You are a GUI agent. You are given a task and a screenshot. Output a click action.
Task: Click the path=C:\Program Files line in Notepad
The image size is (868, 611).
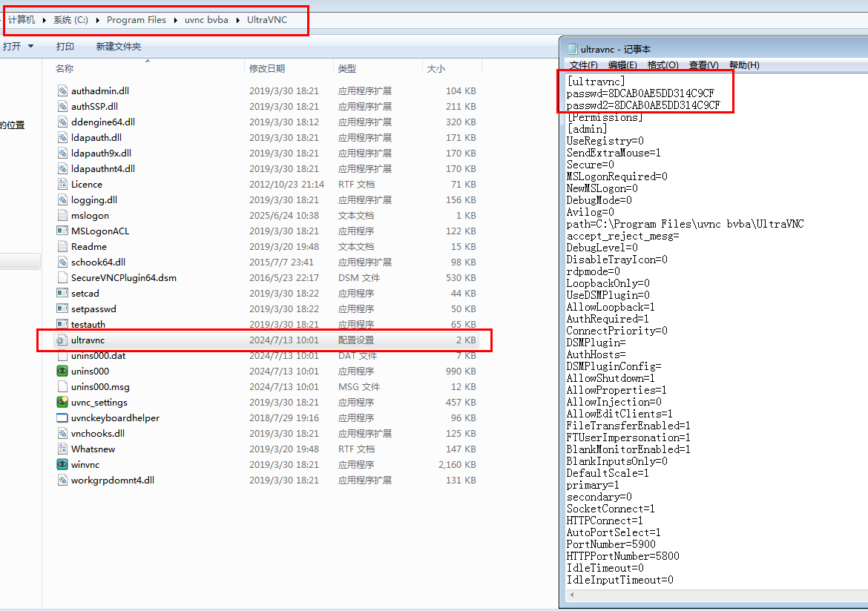[x=685, y=224]
